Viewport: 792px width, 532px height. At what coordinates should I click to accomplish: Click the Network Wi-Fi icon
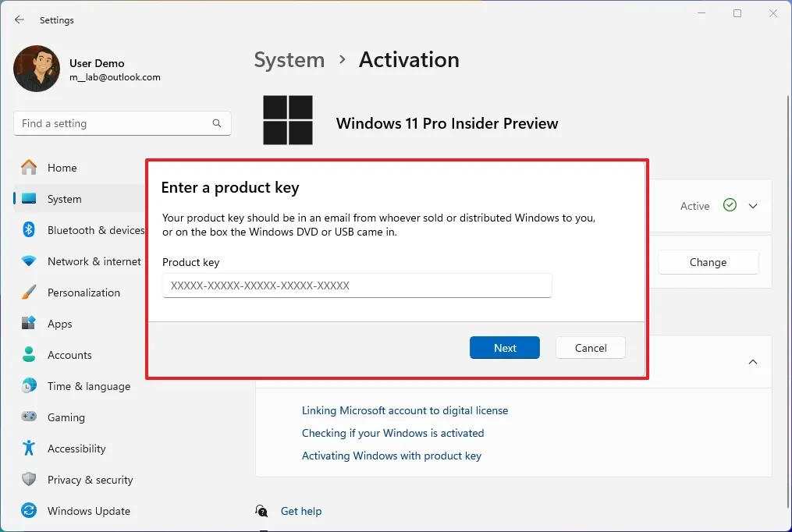(x=29, y=261)
